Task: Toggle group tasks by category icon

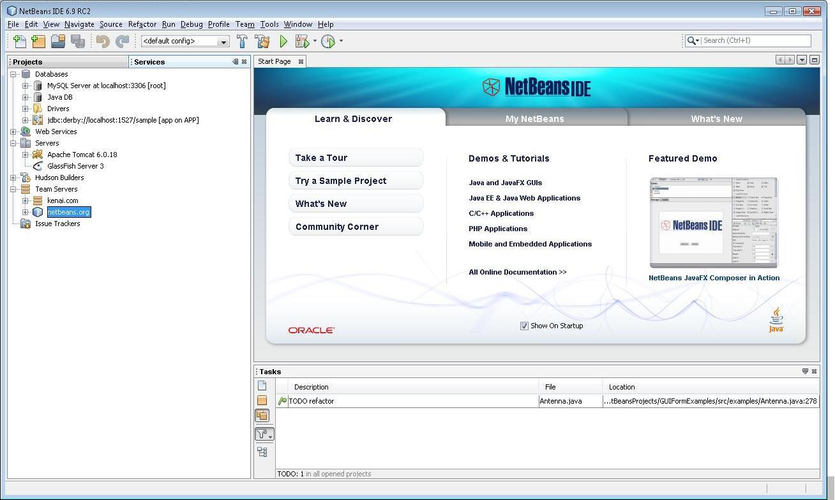Action: coord(262,452)
